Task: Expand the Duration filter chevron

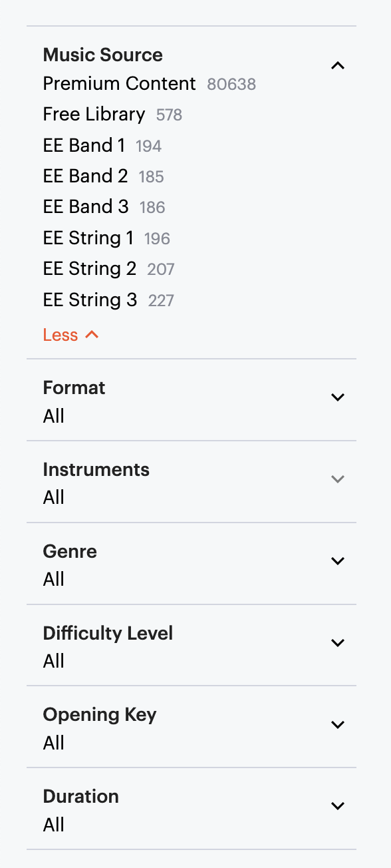Action: (x=338, y=805)
